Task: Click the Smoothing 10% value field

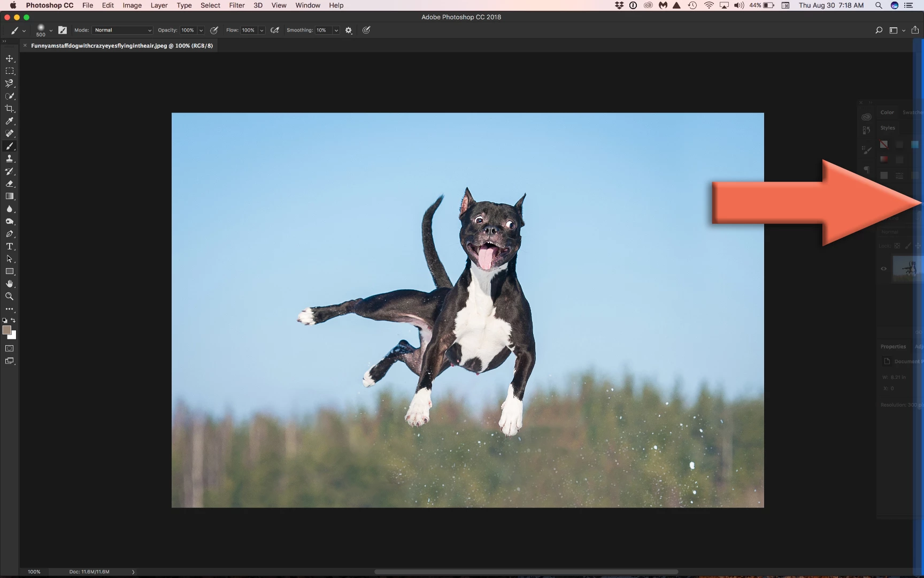Action: pos(324,31)
